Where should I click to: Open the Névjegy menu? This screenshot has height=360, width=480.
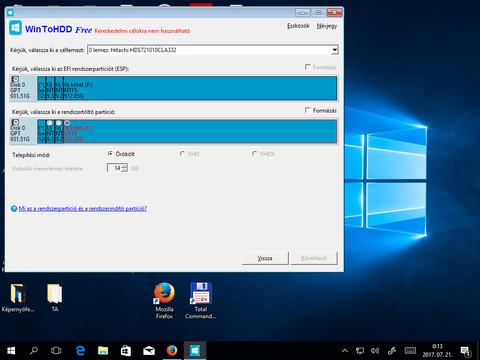(327, 26)
